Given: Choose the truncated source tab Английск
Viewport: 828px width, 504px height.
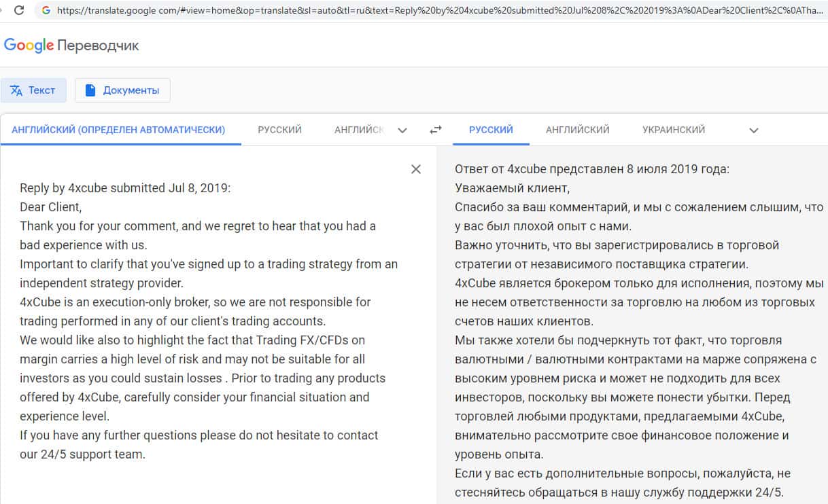Looking at the screenshot, I should pyautogui.click(x=359, y=130).
